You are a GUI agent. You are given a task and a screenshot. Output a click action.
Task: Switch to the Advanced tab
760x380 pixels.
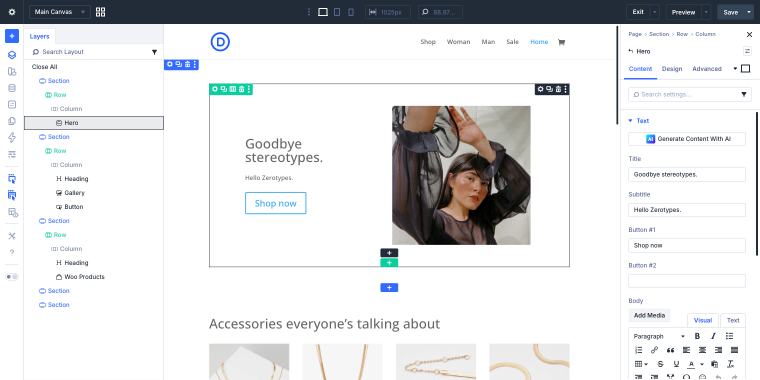tap(707, 69)
